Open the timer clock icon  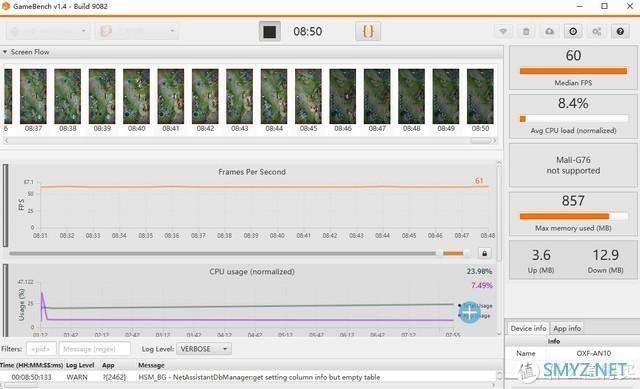tap(573, 31)
